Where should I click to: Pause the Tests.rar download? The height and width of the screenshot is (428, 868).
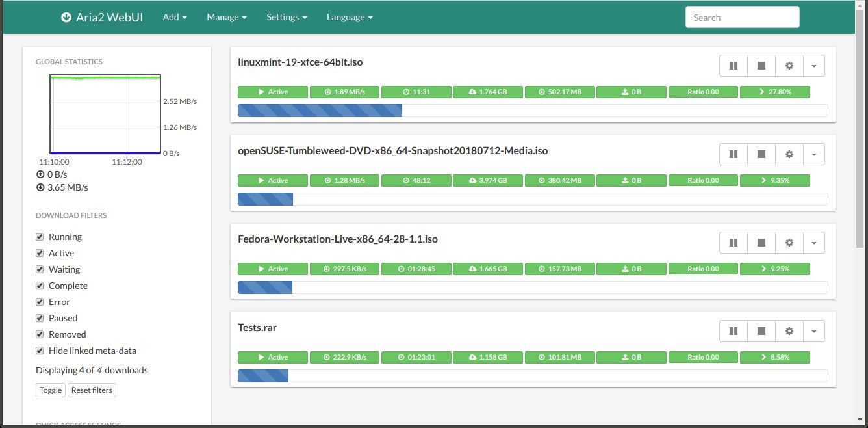coord(734,331)
